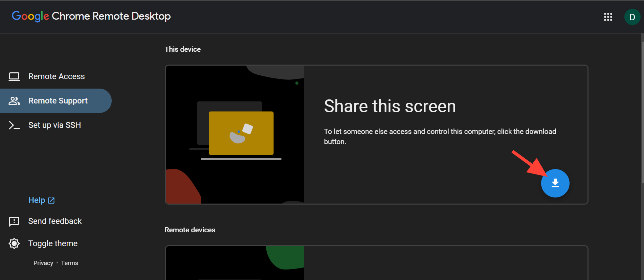Viewport: 644px width, 280px height.
Task: Open the Privacy link
Action: [x=43, y=263]
